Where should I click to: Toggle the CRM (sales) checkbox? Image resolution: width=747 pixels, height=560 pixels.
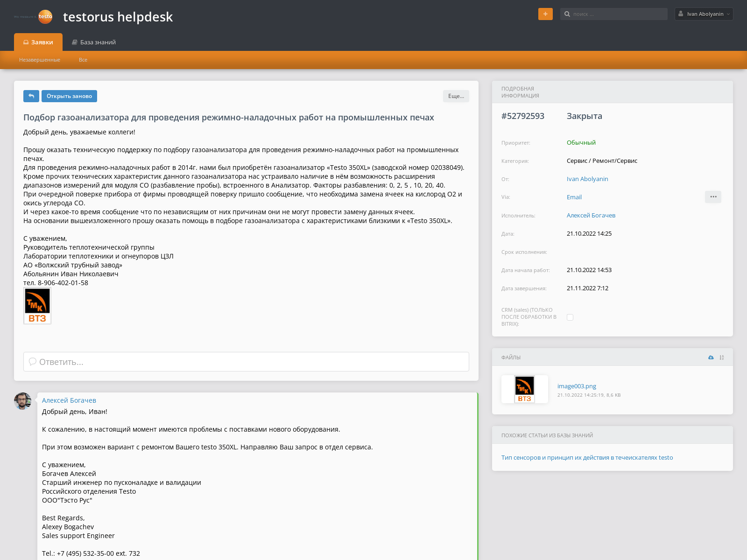click(570, 317)
